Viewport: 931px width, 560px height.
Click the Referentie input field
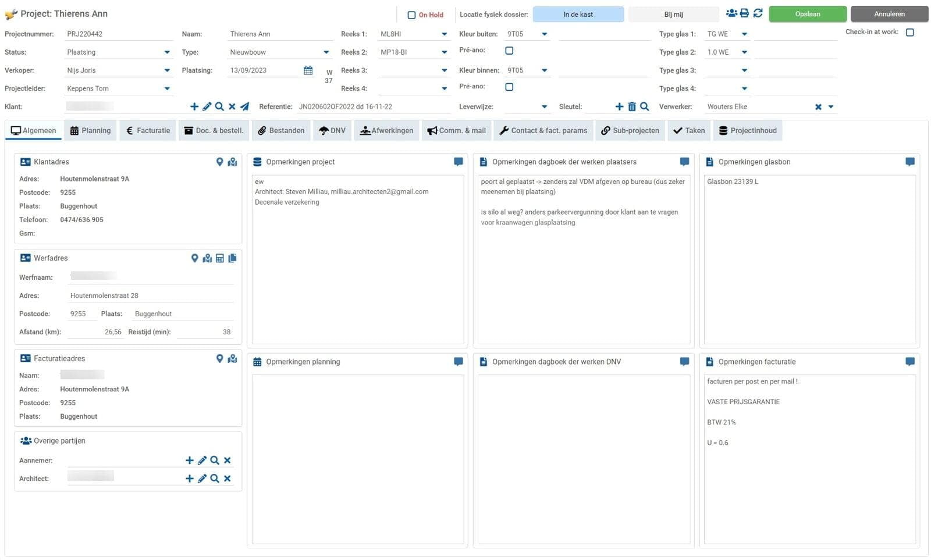click(372, 107)
